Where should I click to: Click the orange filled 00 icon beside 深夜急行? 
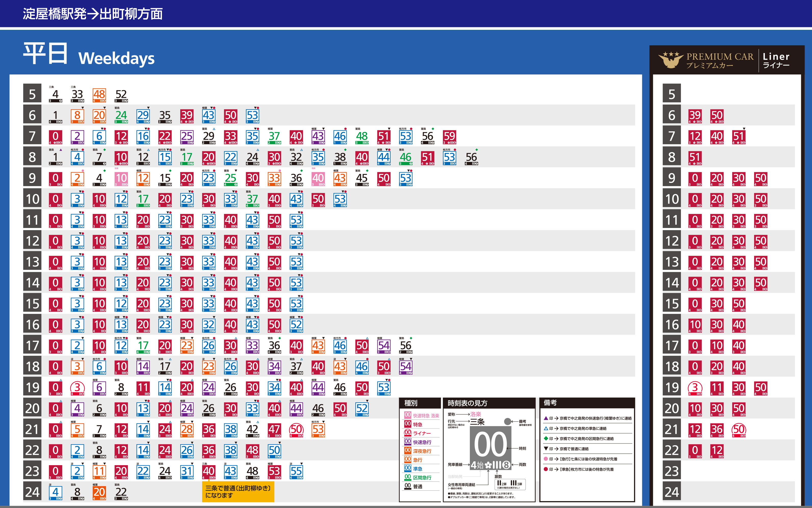click(x=408, y=450)
